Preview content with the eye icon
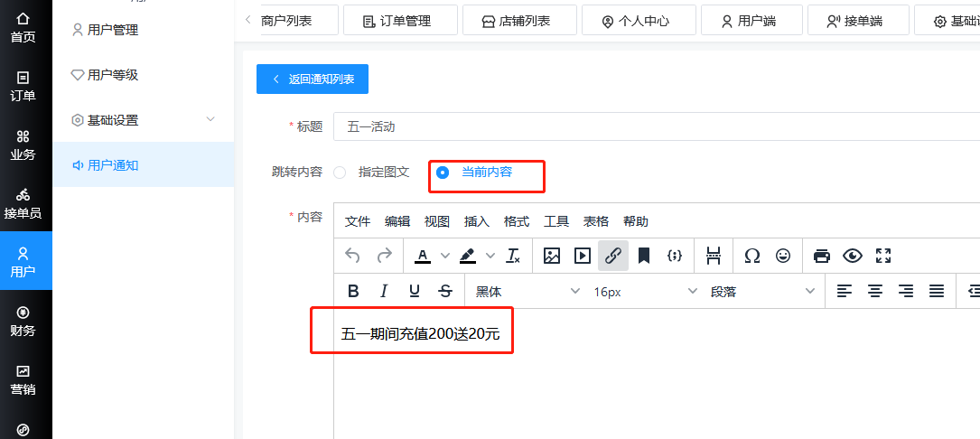Image resolution: width=980 pixels, height=439 pixels. (x=853, y=255)
